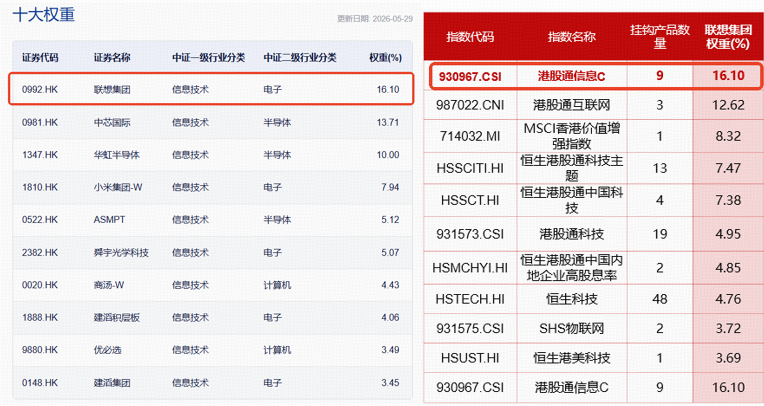Click the 证券名称 column header

(x=112, y=58)
